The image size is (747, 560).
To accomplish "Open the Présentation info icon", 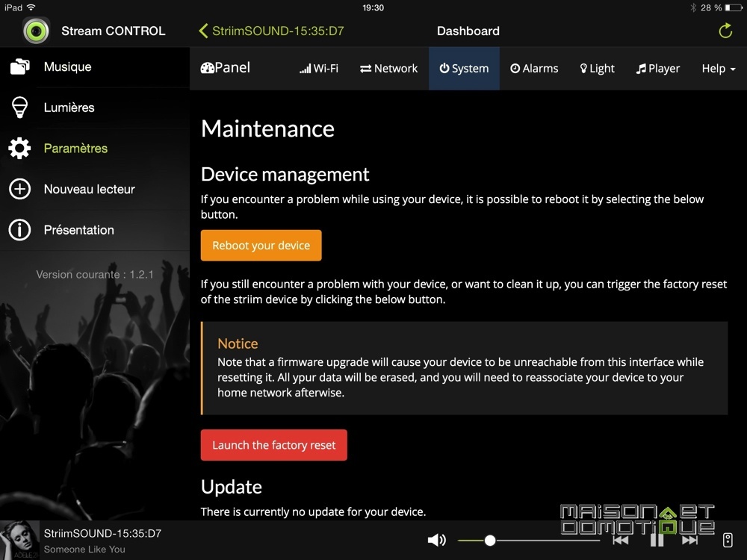I will [x=19, y=230].
